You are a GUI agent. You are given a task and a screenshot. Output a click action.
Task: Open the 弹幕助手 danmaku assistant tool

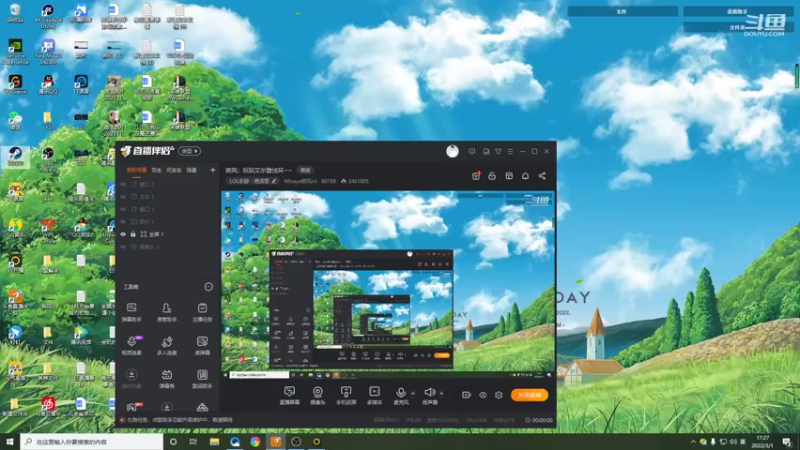pyautogui.click(x=132, y=312)
